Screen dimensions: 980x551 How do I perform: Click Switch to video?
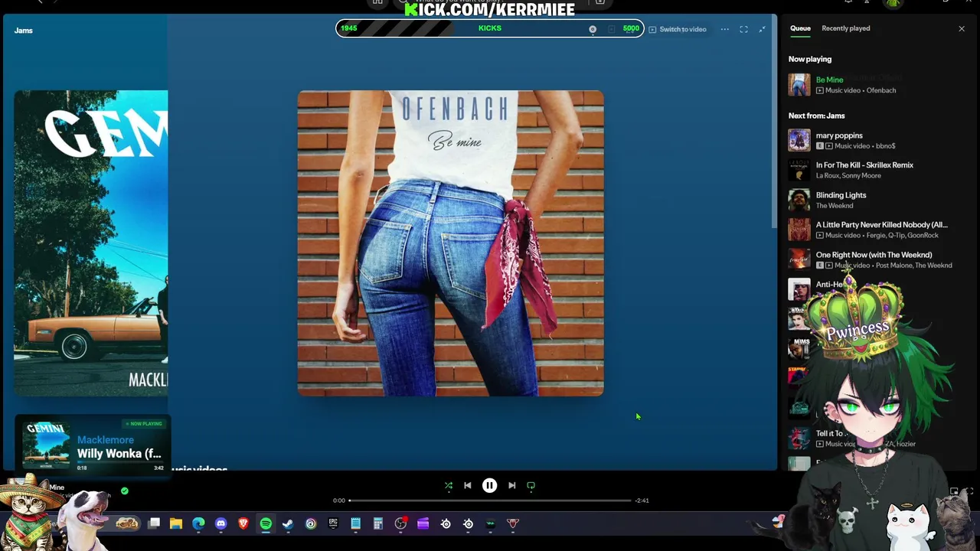point(678,29)
